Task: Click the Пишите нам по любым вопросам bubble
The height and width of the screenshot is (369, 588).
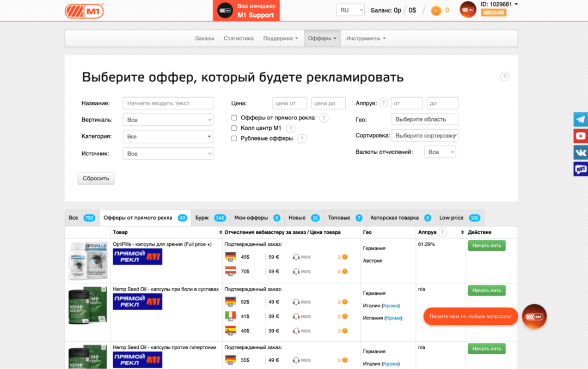Action: 470,317
